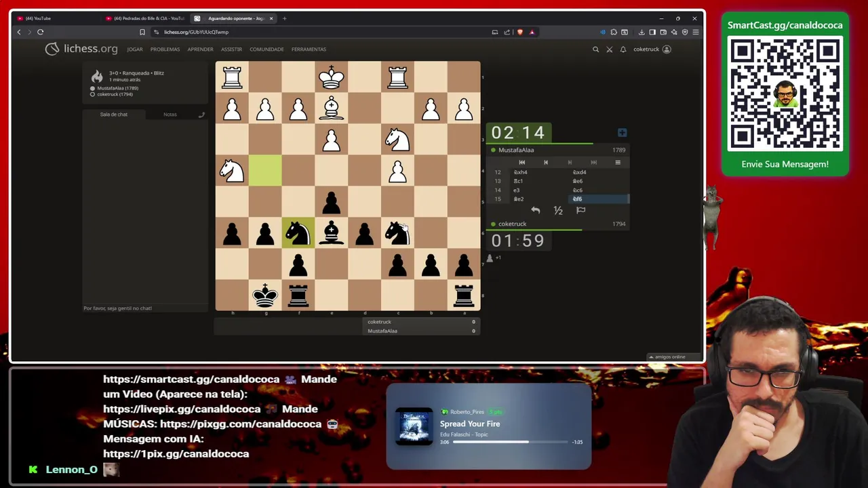868x488 pixels.
Task: Go back in the browser
Action: pyautogui.click(x=19, y=32)
